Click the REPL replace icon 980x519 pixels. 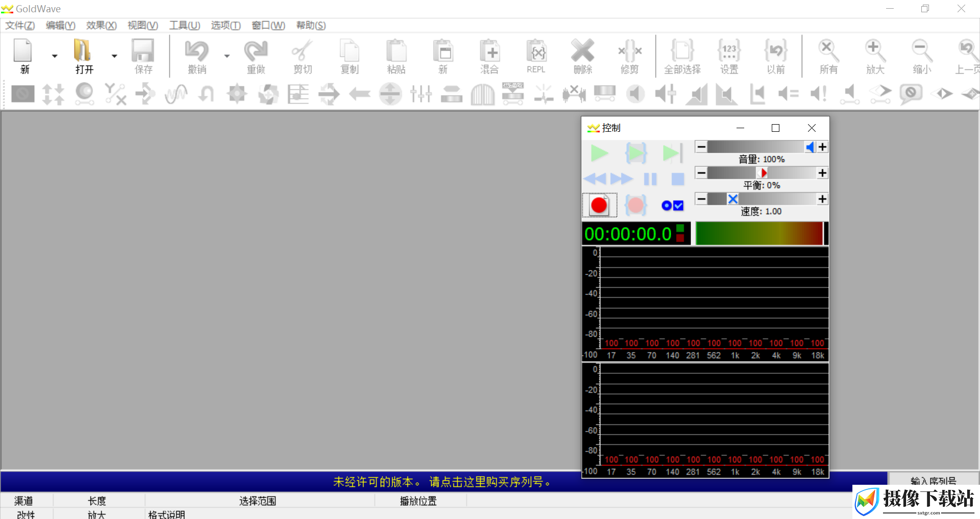tap(536, 56)
